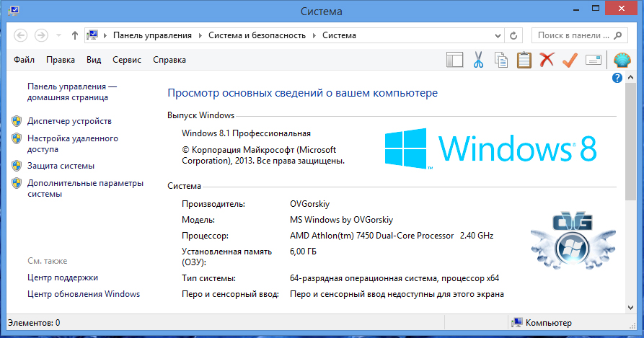The image size is (644, 338).
Task: Click shield icon beside 'Настройка удаленного доступа'
Action: 17,138
